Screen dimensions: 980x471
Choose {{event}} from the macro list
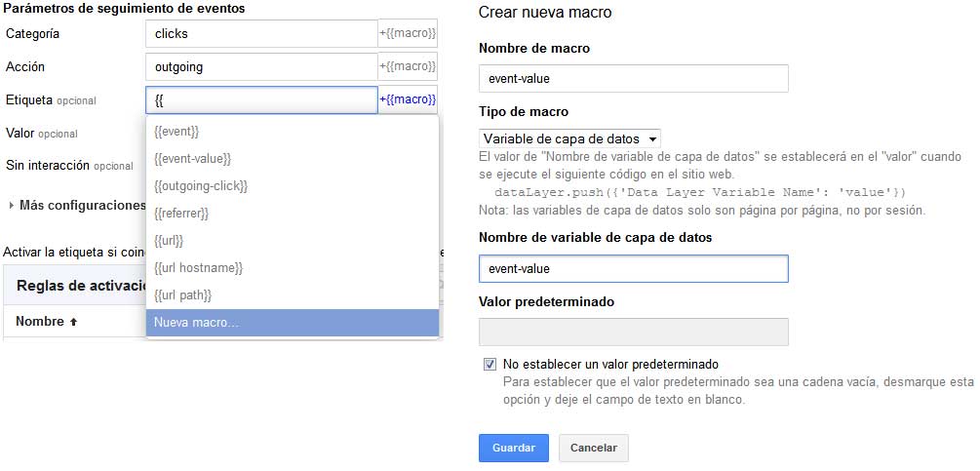(x=292, y=132)
